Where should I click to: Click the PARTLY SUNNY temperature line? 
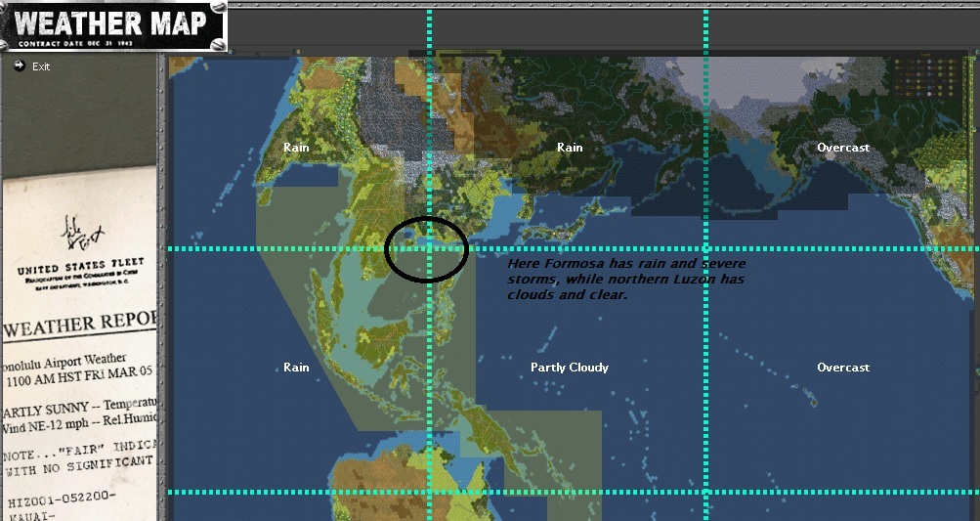coord(79,408)
